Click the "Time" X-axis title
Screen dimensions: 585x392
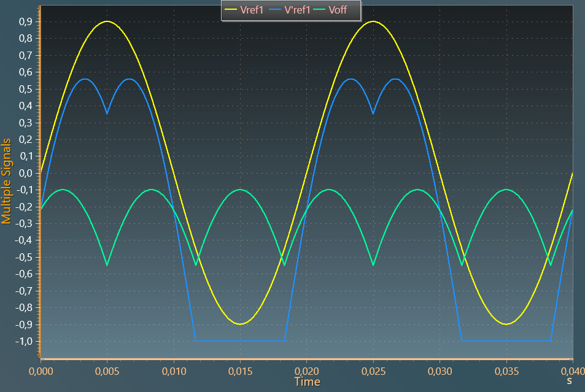click(307, 382)
